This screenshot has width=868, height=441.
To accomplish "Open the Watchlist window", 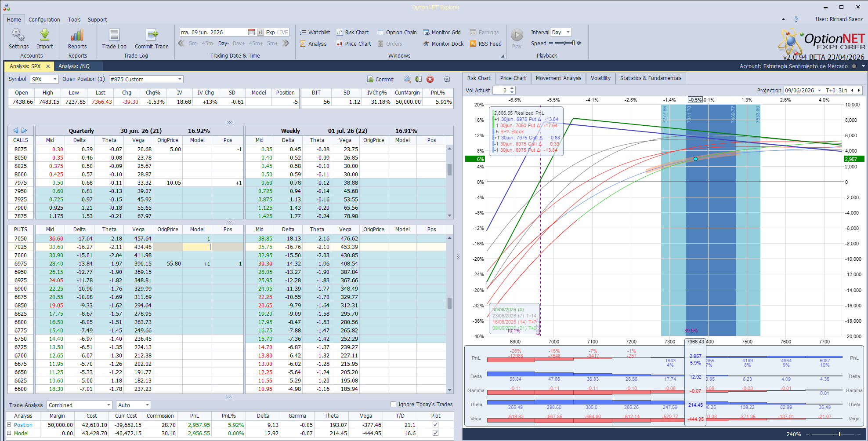I will (x=315, y=32).
